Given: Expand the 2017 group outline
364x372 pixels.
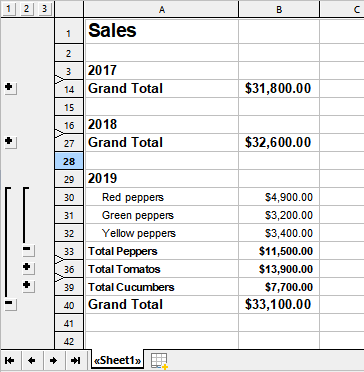Looking at the screenshot, I should click(x=10, y=88).
